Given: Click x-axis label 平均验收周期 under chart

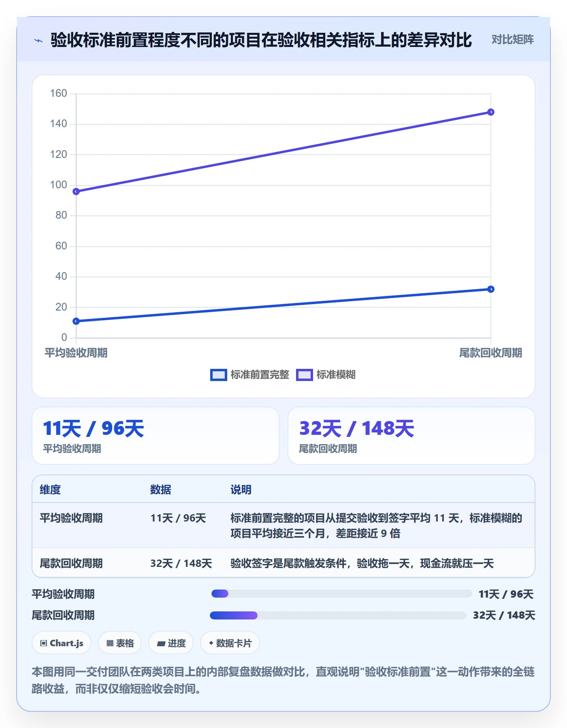Looking at the screenshot, I should (76, 353).
